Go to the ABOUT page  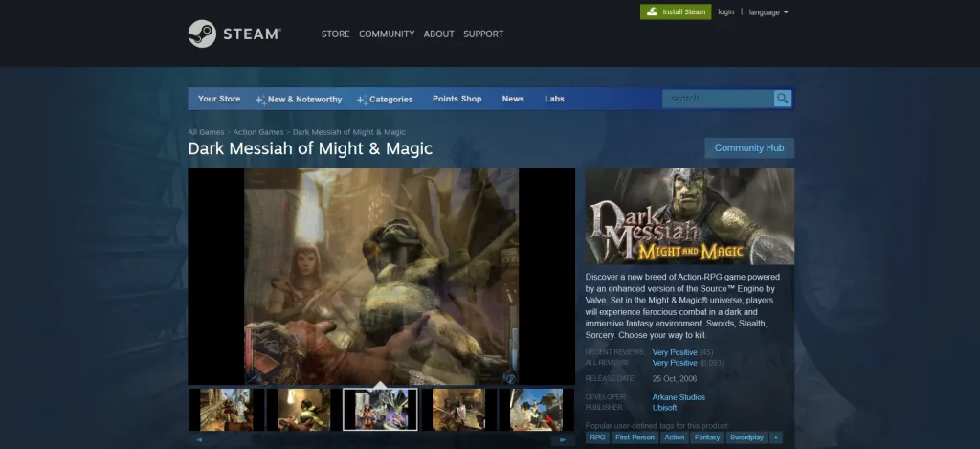438,34
